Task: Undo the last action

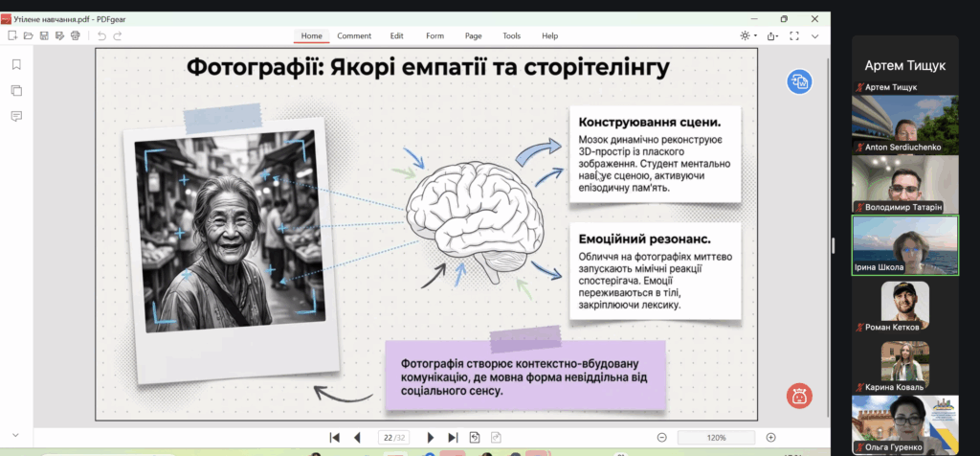Action: tap(101, 35)
